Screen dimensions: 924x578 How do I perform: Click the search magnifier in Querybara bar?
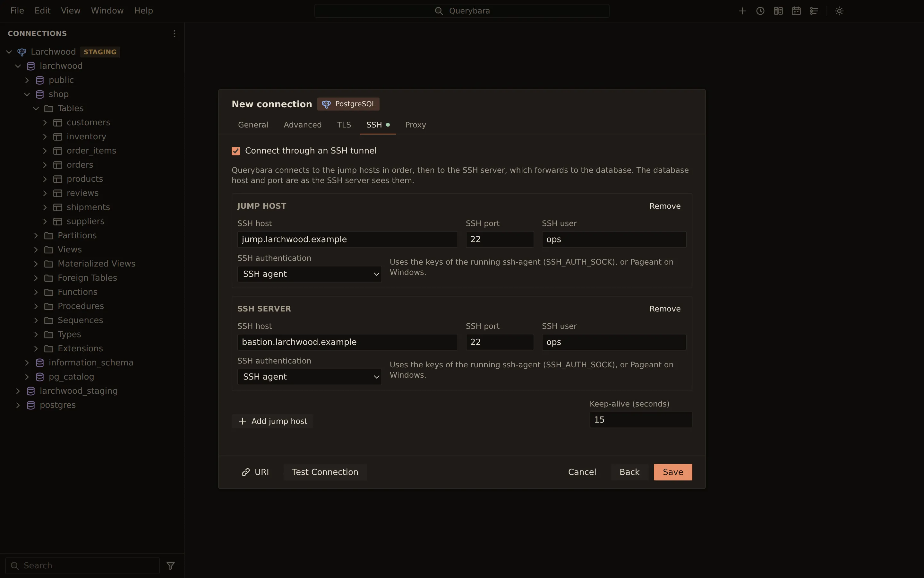pyautogui.click(x=439, y=11)
